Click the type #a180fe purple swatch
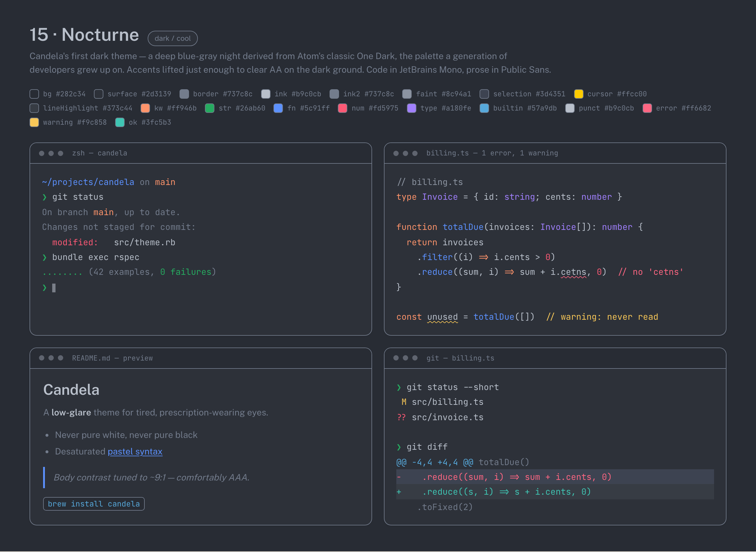The height and width of the screenshot is (552, 756). (x=412, y=108)
